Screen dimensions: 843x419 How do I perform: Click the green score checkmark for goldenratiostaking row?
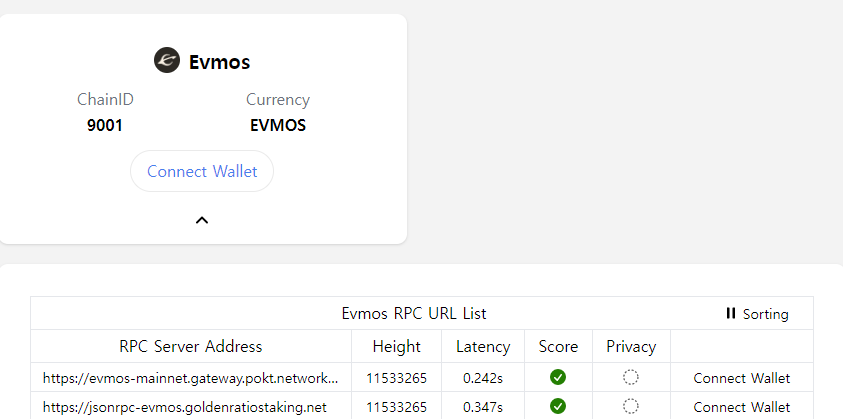558,406
